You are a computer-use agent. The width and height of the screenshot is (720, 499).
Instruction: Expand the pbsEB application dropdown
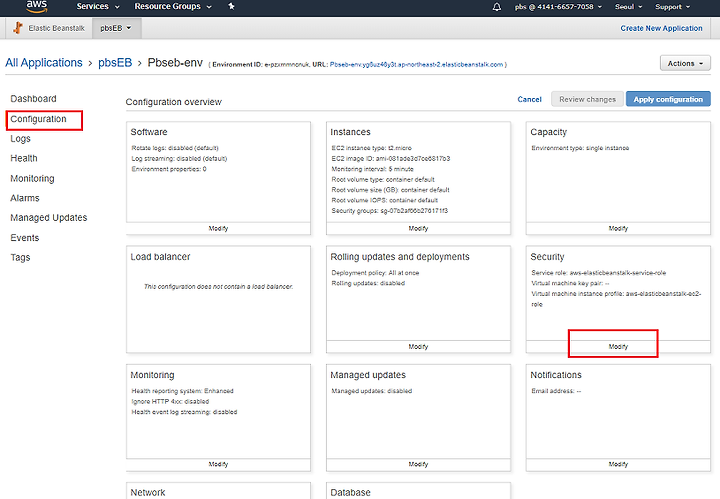(x=116, y=28)
